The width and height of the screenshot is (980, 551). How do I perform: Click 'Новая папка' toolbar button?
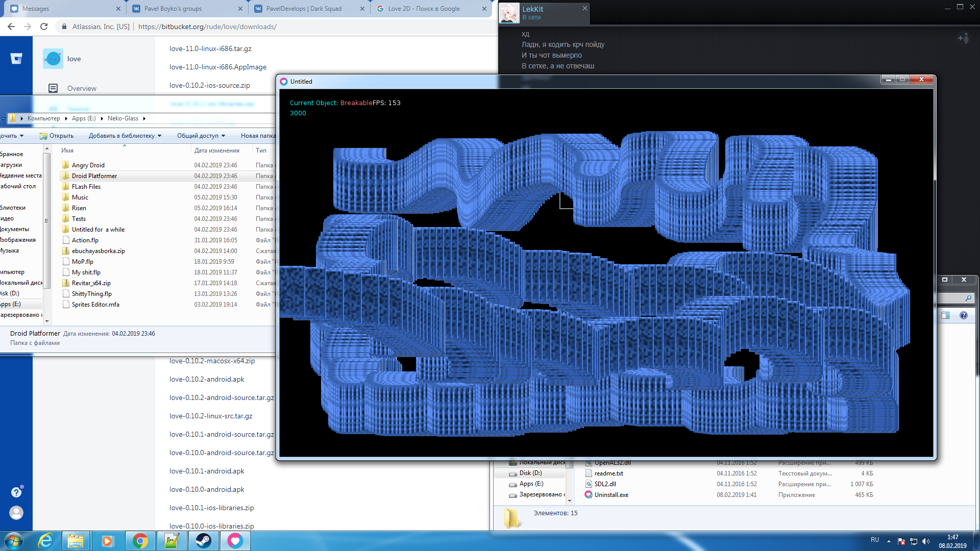[x=258, y=136]
